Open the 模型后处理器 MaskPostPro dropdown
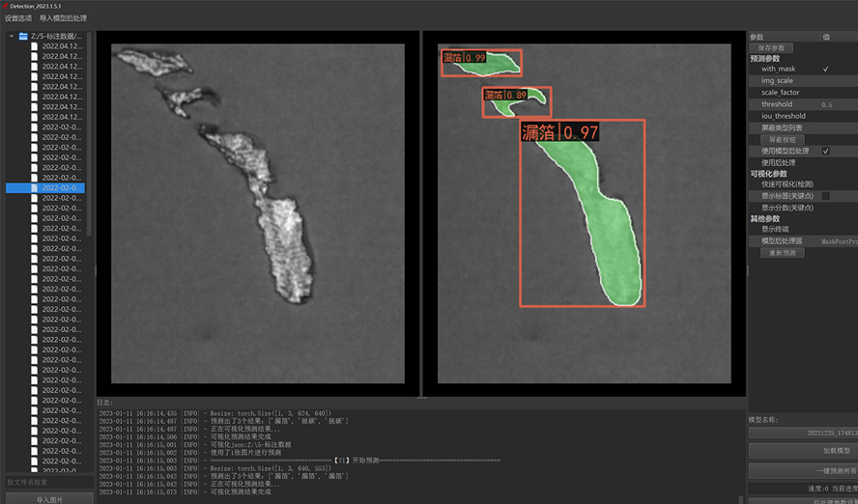Screen dimensions: 858x504 pos(838,241)
